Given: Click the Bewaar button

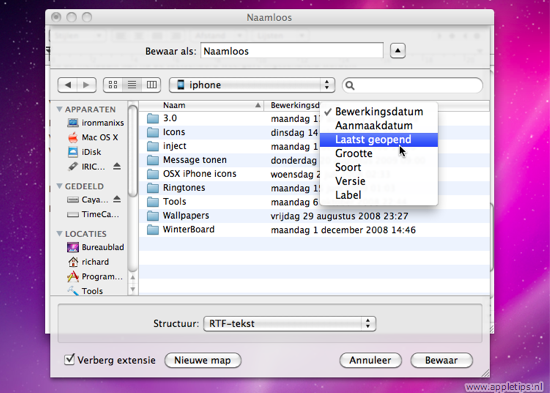Looking at the screenshot, I should (441, 360).
